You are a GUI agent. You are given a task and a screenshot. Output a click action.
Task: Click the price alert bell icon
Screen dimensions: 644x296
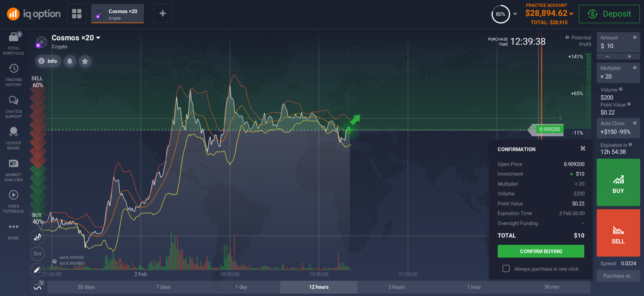click(70, 61)
